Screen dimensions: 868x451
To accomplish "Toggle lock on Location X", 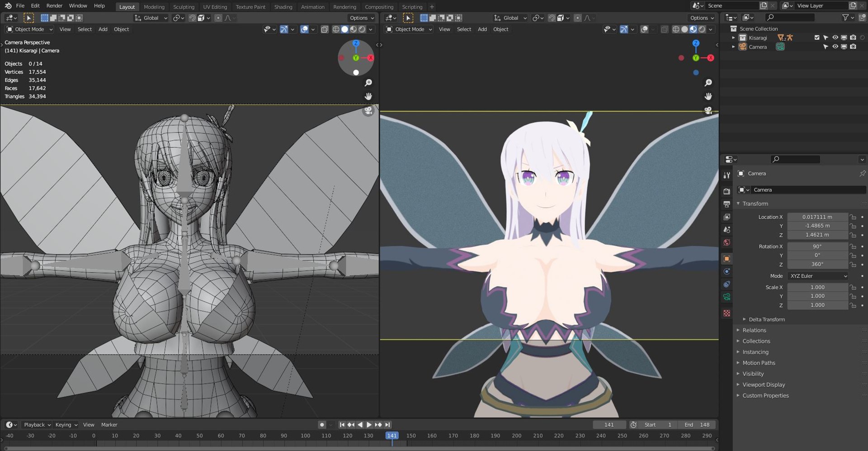I will (x=853, y=217).
